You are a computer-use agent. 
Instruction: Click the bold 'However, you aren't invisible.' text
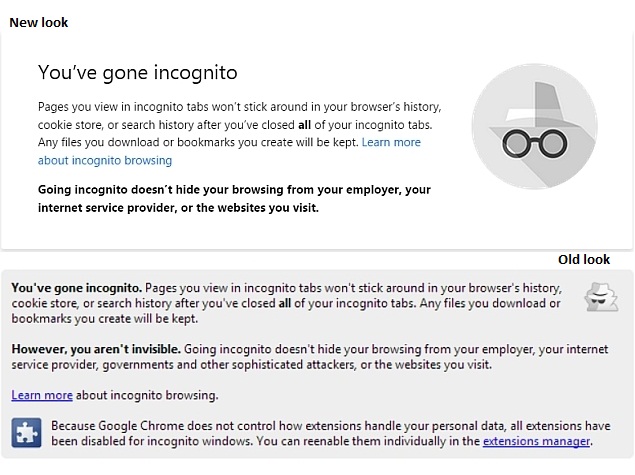[x=96, y=349]
